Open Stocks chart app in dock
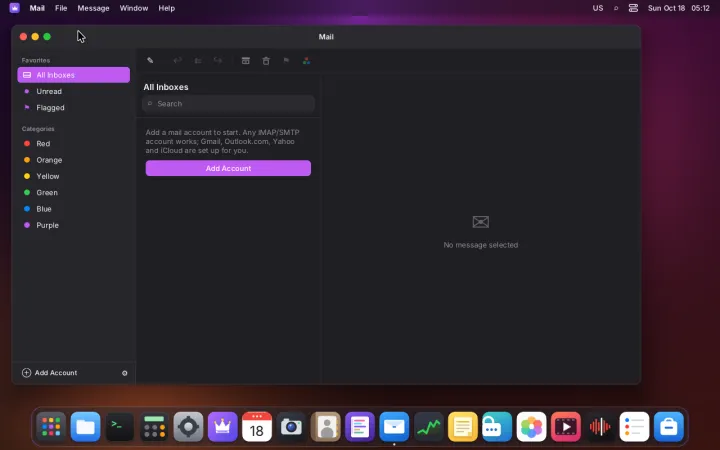The image size is (720, 450). coord(428,427)
